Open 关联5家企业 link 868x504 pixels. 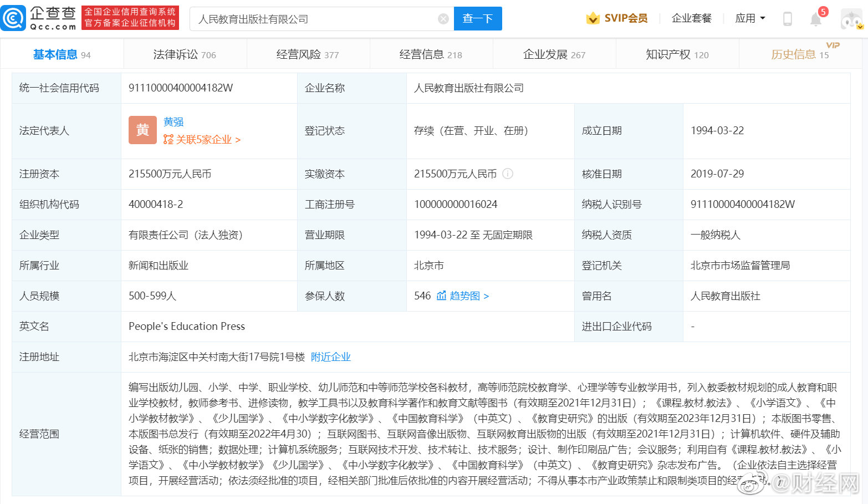click(x=208, y=139)
